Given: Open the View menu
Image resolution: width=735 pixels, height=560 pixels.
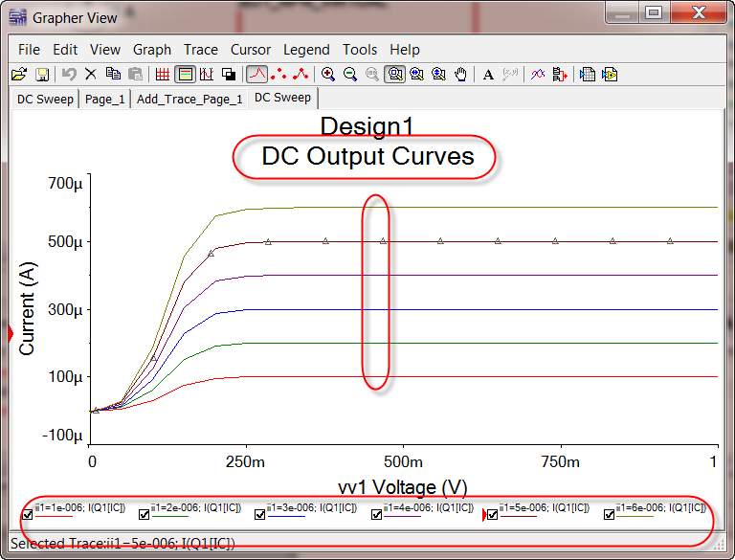Looking at the screenshot, I should (x=105, y=50).
